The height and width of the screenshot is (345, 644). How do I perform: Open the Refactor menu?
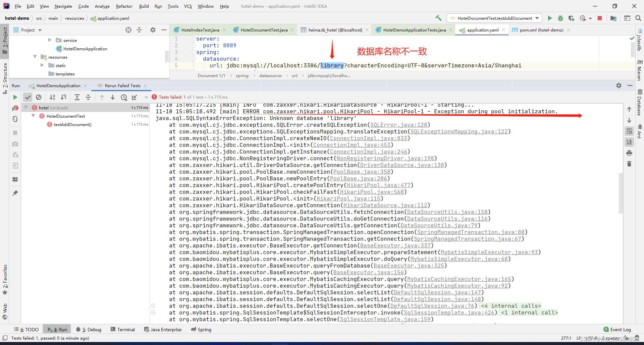[124, 6]
